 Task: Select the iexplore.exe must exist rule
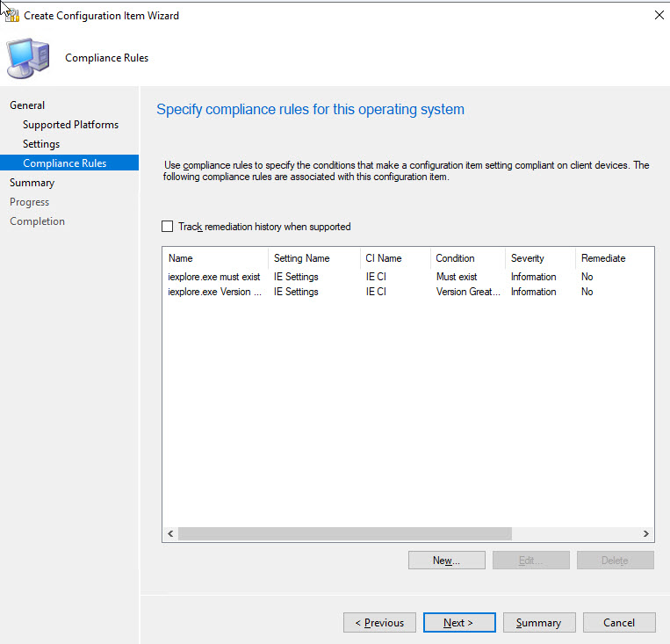click(x=214, y=277)
